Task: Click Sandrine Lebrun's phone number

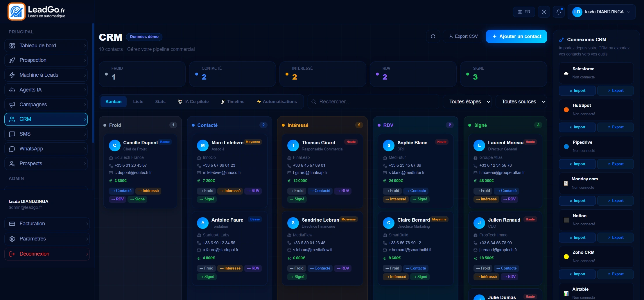Action: tap(309, 243)
